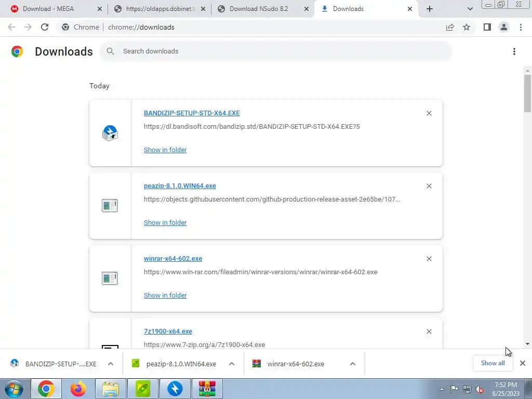This screenshot has height=399, width=532.
Task: Open Chrome's three-dot main menu
Action: pos(521,27)
